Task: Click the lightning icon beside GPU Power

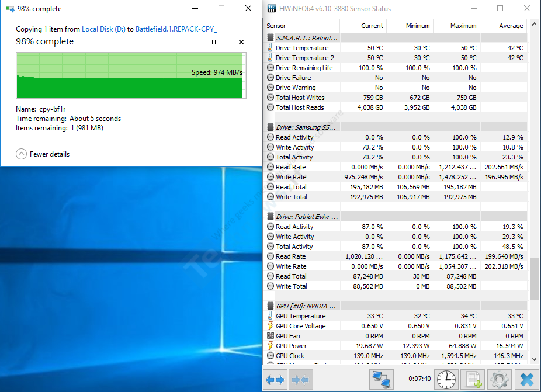Action: pyautogui.click(x=270, y=345)
